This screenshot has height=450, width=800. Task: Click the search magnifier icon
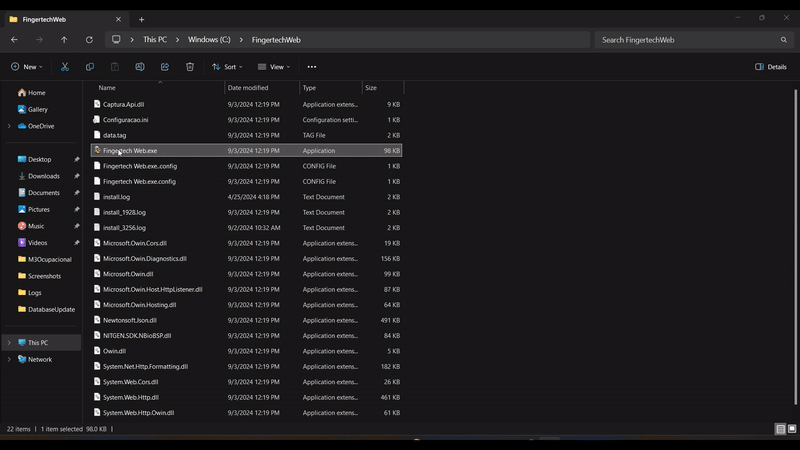tap(784, 40)
